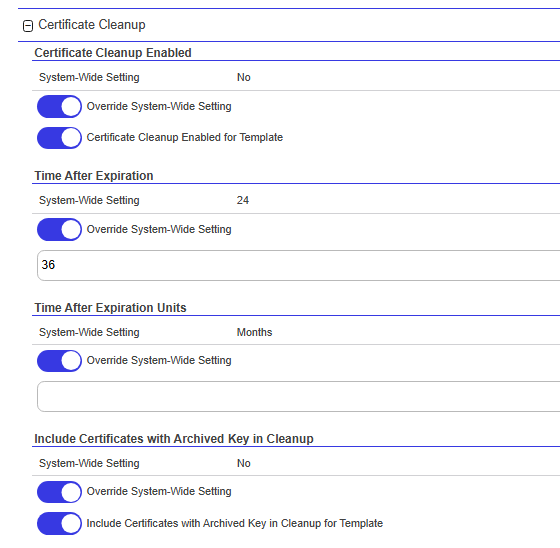The width and height of the screenshot is (560, 548).
Task: Click the input field containing 36
Action: pos(299,265)
